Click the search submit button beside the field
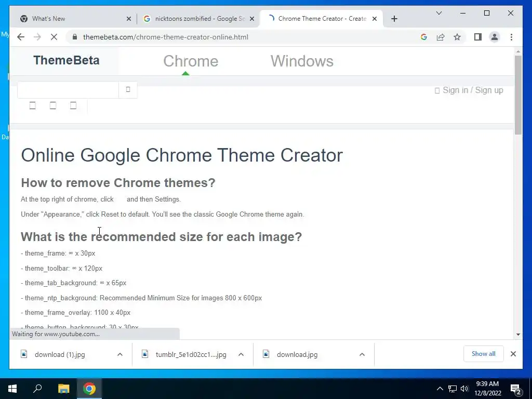532x399 pixels. tap(128, 89)
